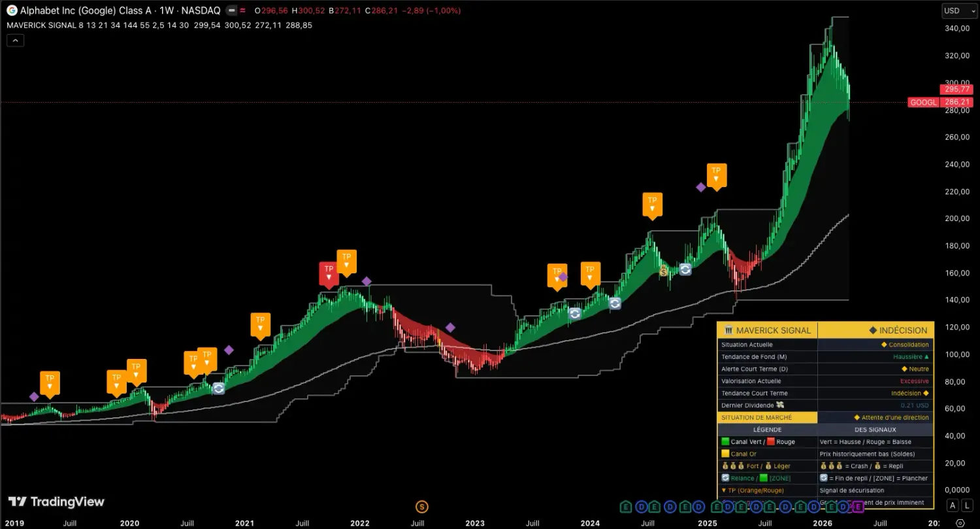Click the purple diamond at far-left 2019
This screenshot has width=980, height=529.
(34, 397)
